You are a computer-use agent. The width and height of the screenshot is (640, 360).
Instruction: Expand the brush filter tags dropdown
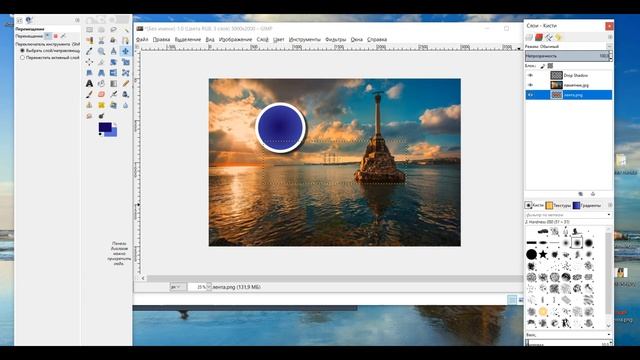pyautogui.click(x=609, y=215)
